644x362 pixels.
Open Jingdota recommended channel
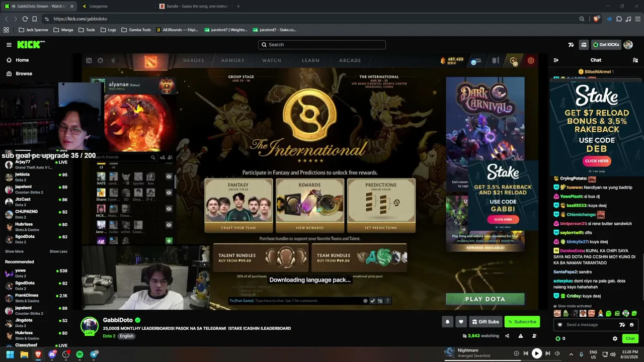click(36, 323)
